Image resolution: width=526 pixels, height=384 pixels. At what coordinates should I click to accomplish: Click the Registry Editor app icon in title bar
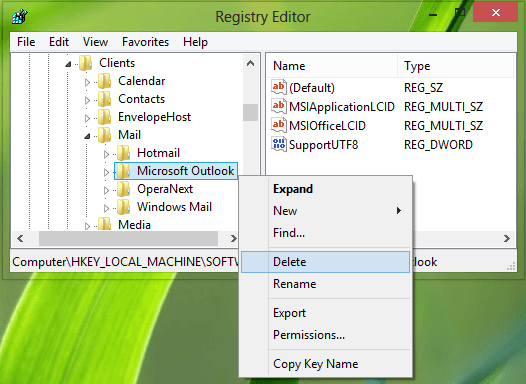[x=19, y=16]
